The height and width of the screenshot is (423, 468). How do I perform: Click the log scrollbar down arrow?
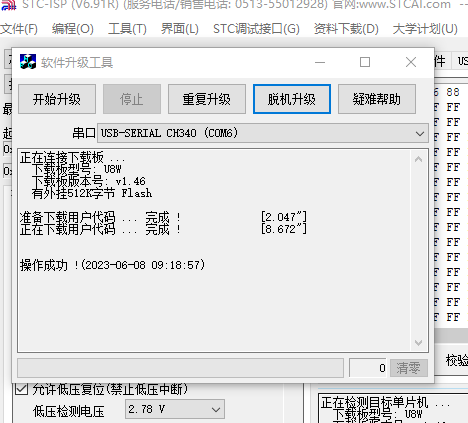coord(419,342)
